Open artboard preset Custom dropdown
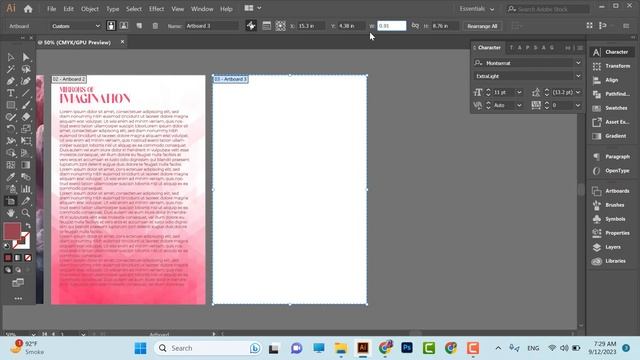 (75, 26)
